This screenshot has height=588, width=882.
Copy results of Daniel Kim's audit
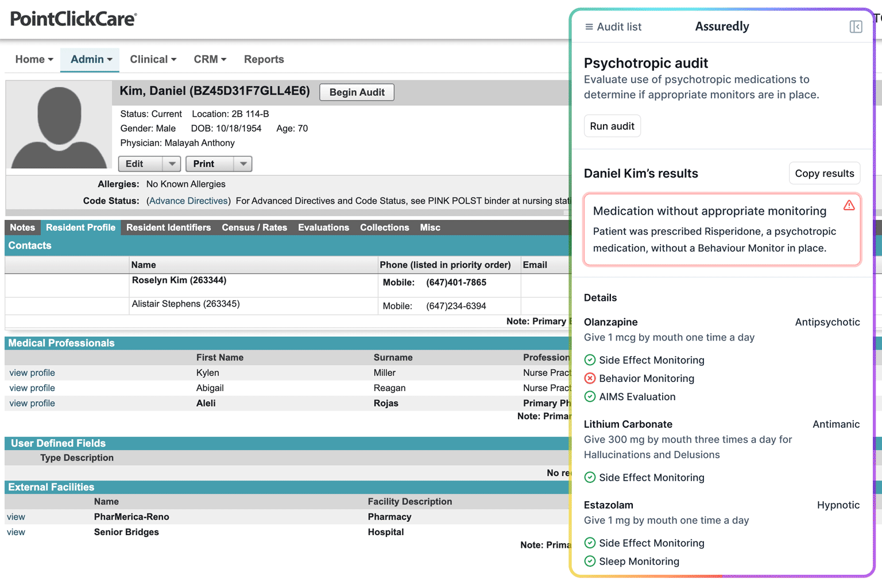click(x=824, y=173)
